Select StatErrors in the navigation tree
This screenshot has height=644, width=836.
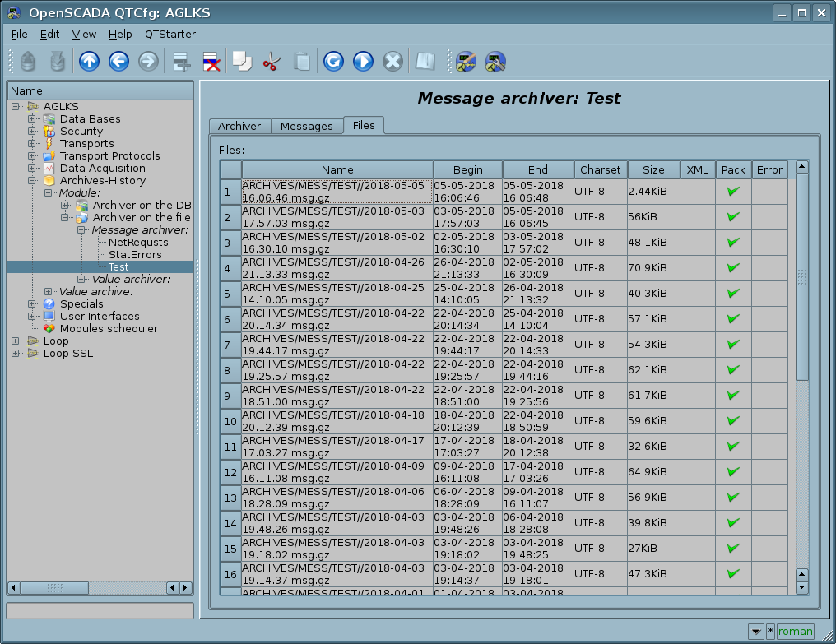(135, 255)
